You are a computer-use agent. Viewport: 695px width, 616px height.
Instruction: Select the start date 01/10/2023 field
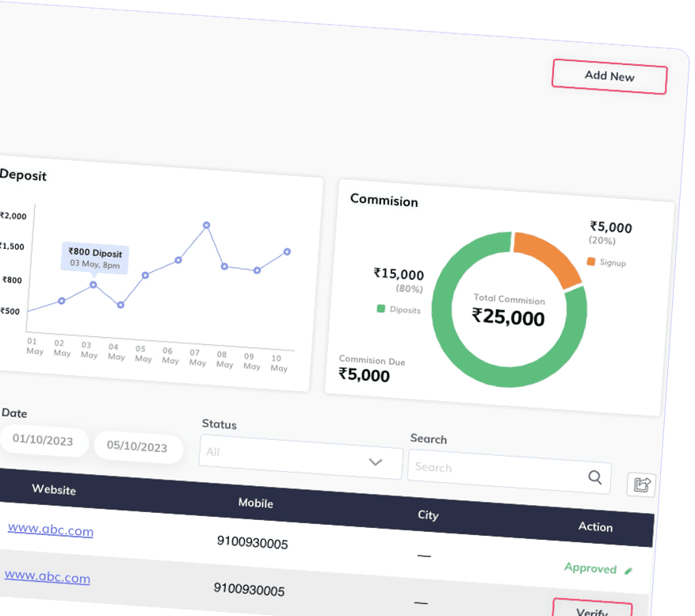tap(43, 440)
